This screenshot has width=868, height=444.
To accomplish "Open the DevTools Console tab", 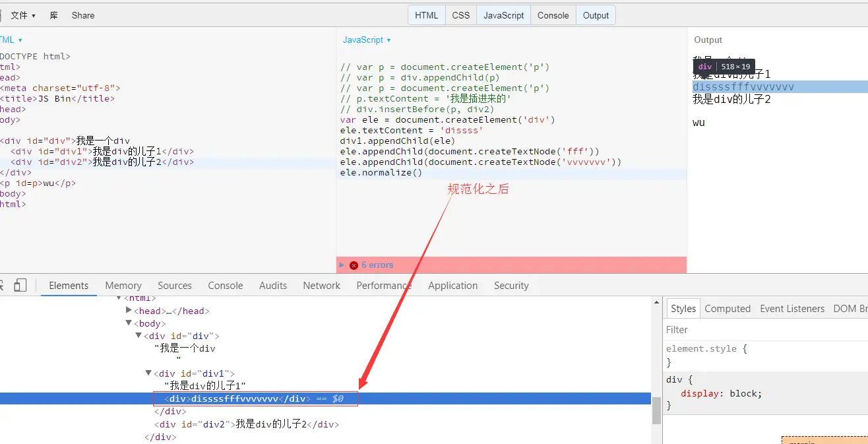I will click(226, 286).
